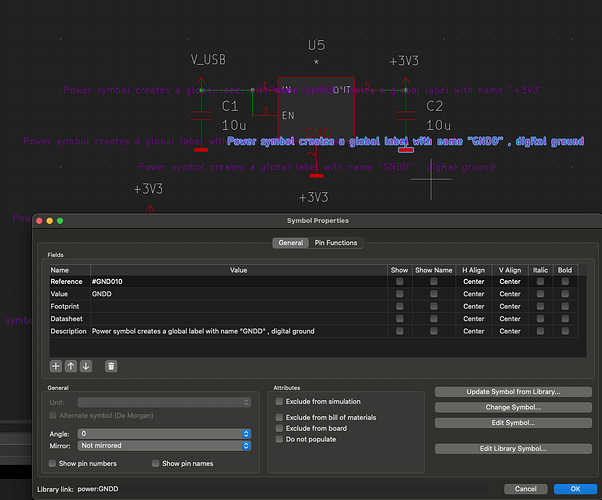
Task: Move selected field up
Action: [x=71, y=366]
